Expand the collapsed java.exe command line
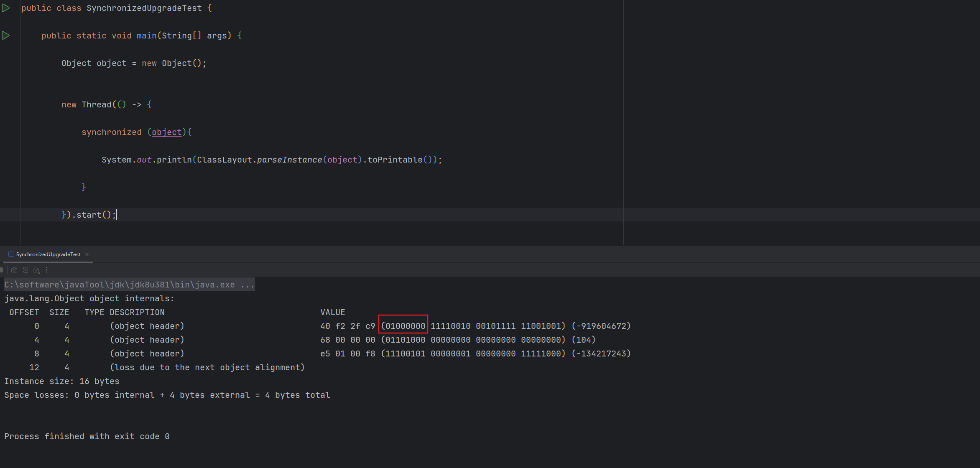 point(248,285)
